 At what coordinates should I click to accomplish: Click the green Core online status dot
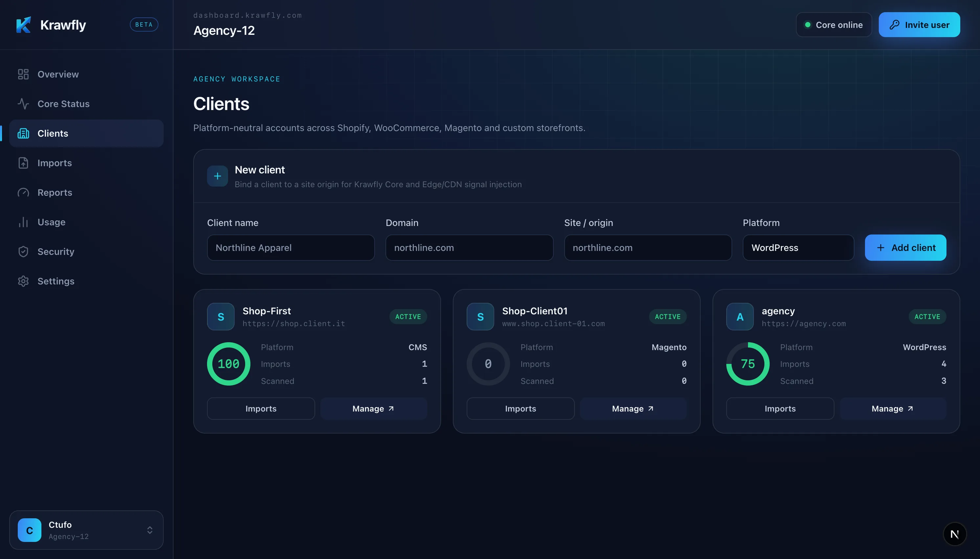(807, 25)
